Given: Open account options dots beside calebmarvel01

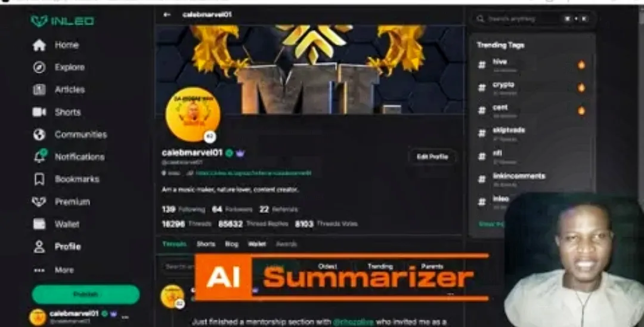Looking at the screenshot, I should 125,317.
